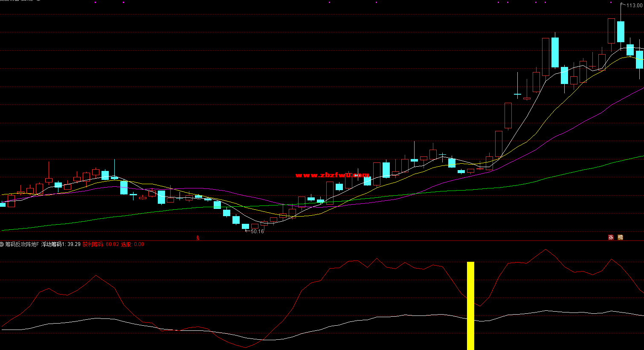Image resolution: width=644 pixels, height=350 pixels.
Task: Click the 113.00 high price label
Action: (635, 6)
